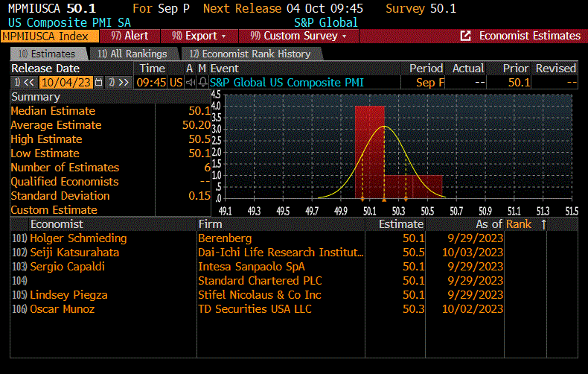This screenshot has width=588, height=374.
Task: Click Qualified Economists label
Action: coord(65,182)
